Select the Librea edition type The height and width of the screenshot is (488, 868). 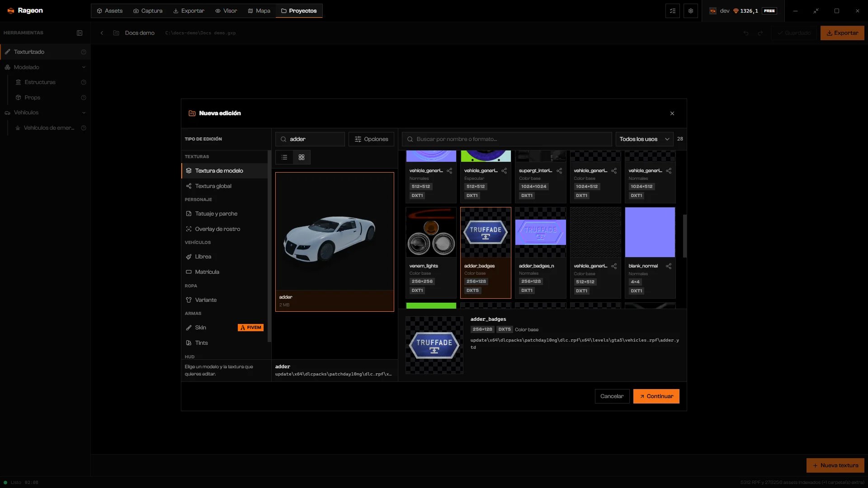click(x=224, y=257)
